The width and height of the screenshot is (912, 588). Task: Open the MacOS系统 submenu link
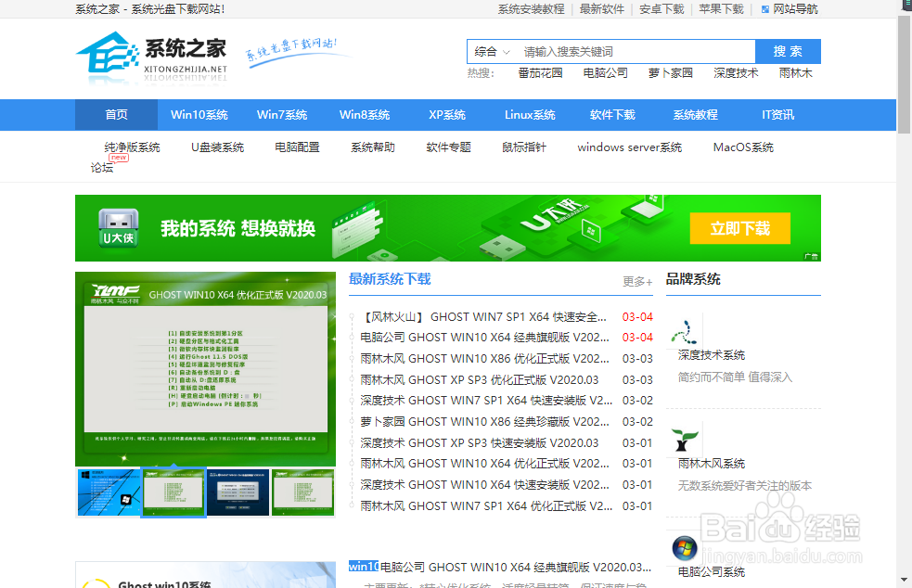point(743,147)
